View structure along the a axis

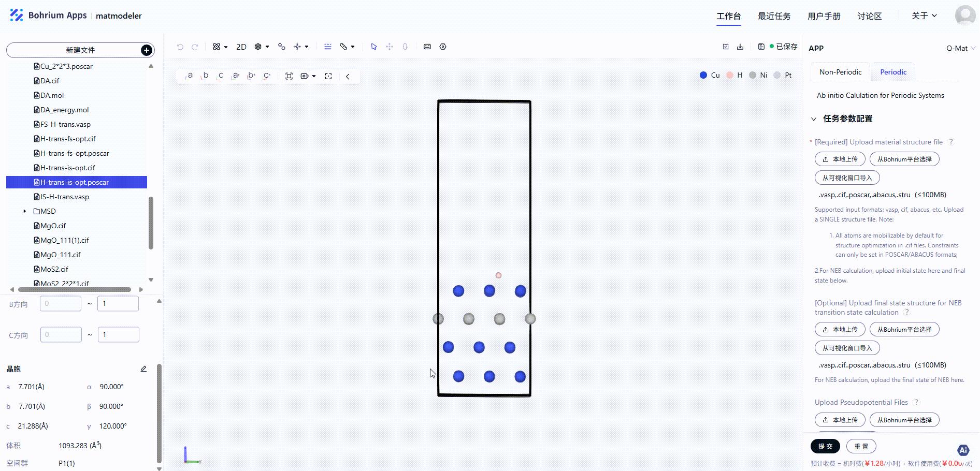190,76
